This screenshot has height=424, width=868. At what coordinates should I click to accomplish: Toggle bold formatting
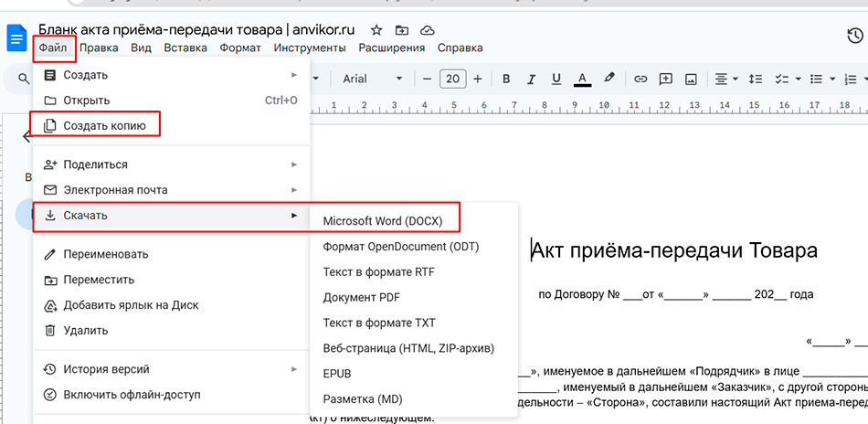point(506,79)
